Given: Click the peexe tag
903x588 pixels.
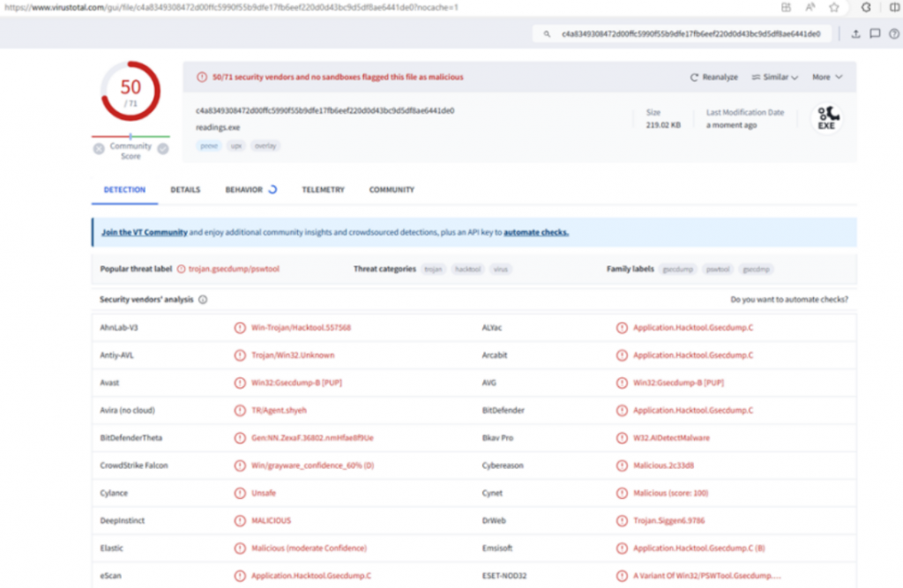Looking at the screenshot, I should coord(209,146).
